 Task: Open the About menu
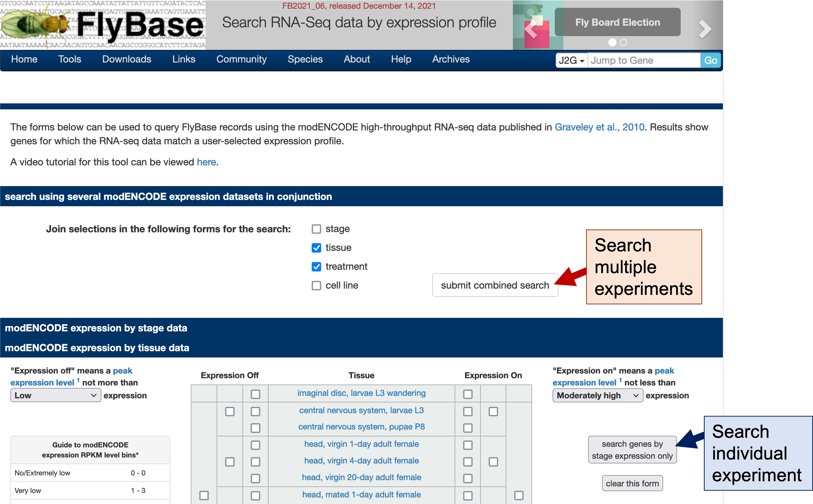pyautogui.click(x=357, y=59)
